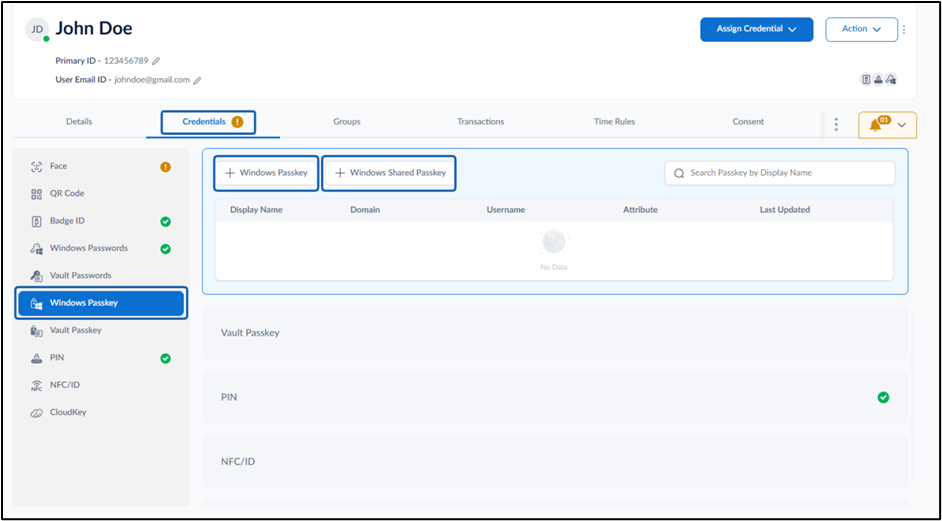Click the Username column header
The width and height of the screenshot is (942, 521).
coord(506,210)
